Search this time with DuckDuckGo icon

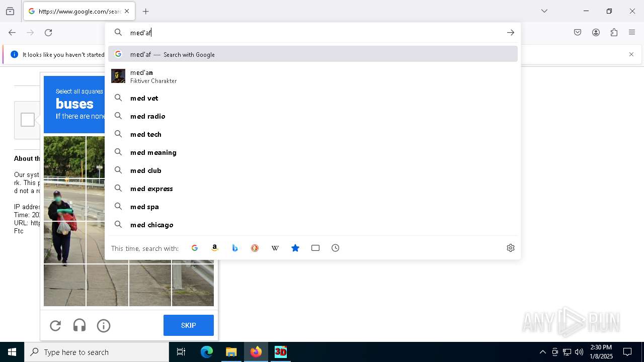tap(255, 248)
